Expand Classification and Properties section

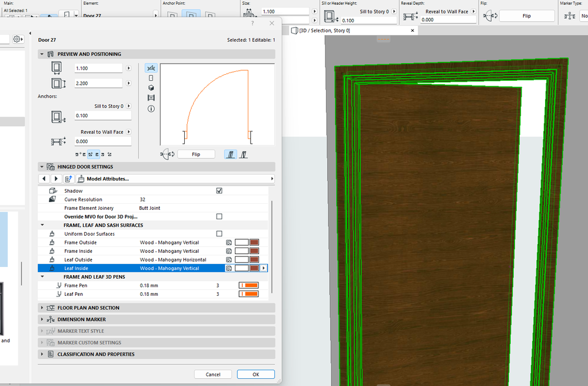pos(95,354)
